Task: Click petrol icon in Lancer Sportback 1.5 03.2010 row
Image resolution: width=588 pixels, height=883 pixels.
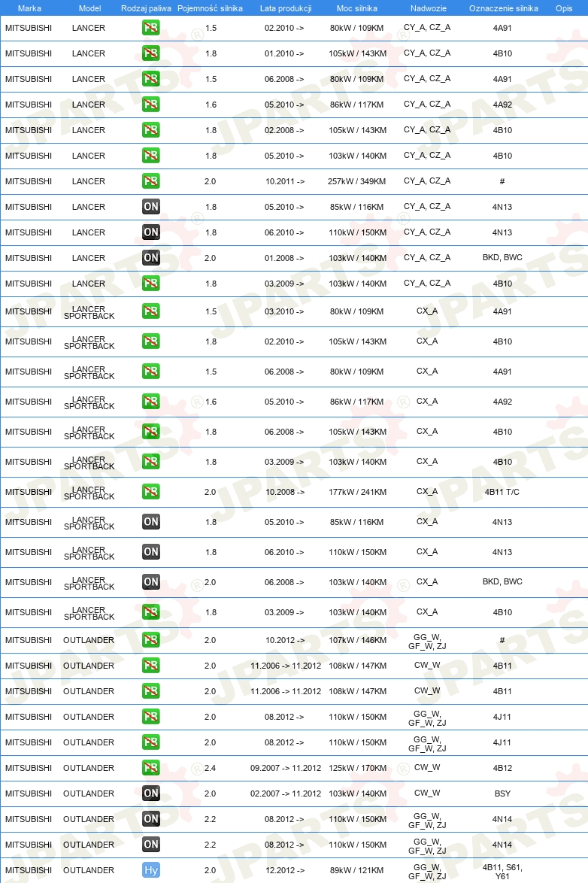Action: coord(150,311)
